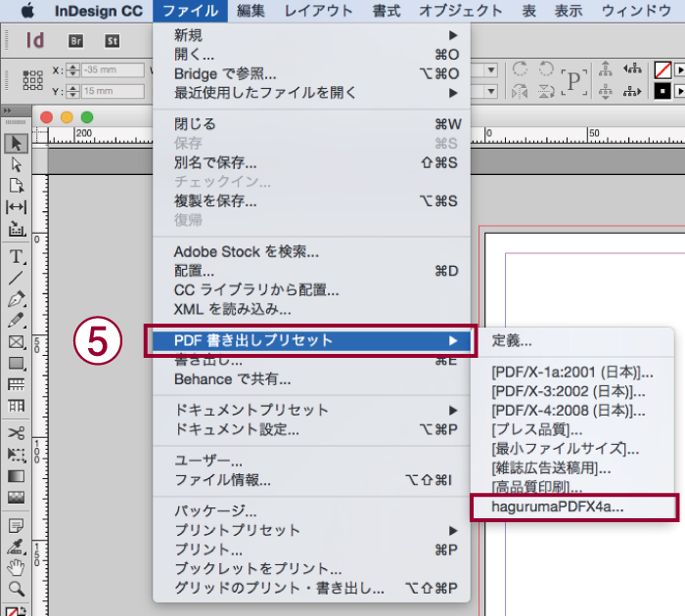Click the select container icon
Image resolution: width=685 pixels, height=616 pixels.
(605, 68)
